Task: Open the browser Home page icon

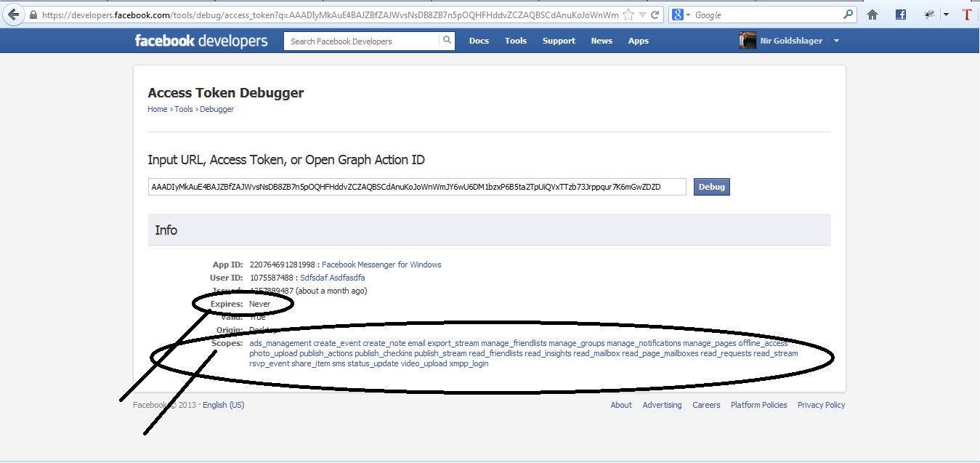Action: click(873, 15)
